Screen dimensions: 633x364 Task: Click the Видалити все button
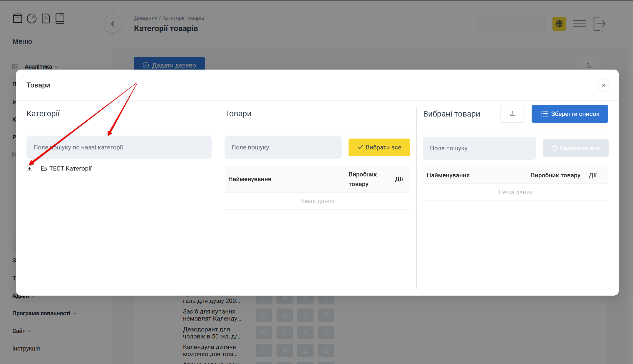575,148
